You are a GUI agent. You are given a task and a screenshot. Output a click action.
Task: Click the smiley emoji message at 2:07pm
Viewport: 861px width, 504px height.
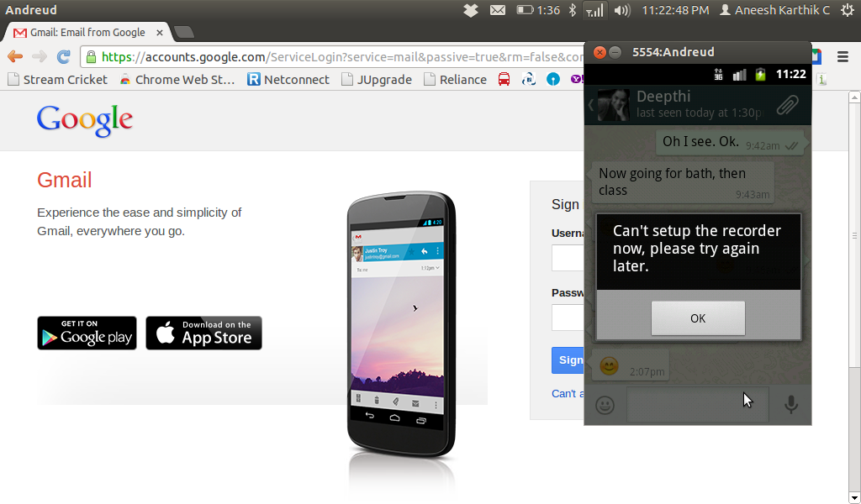point(627,365)
